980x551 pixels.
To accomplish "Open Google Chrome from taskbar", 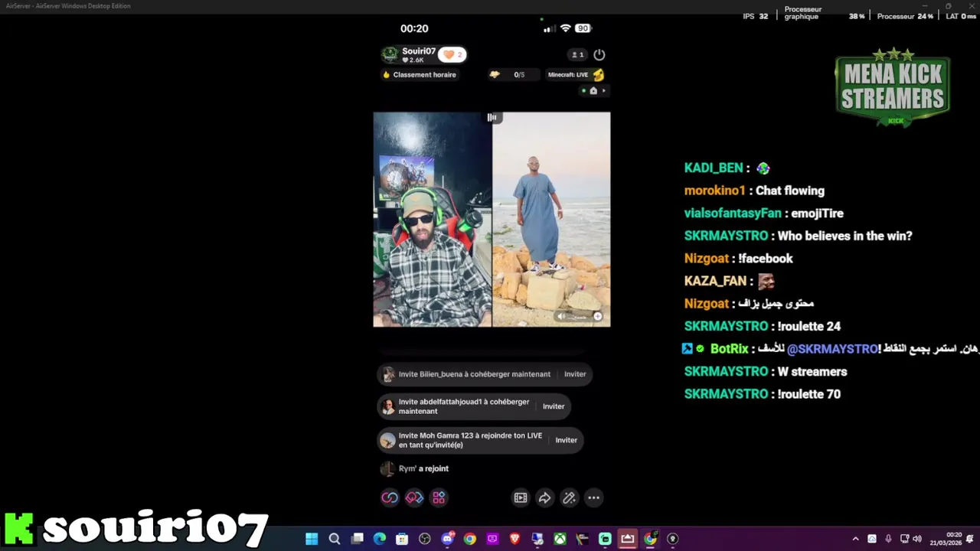I will 470,539.
